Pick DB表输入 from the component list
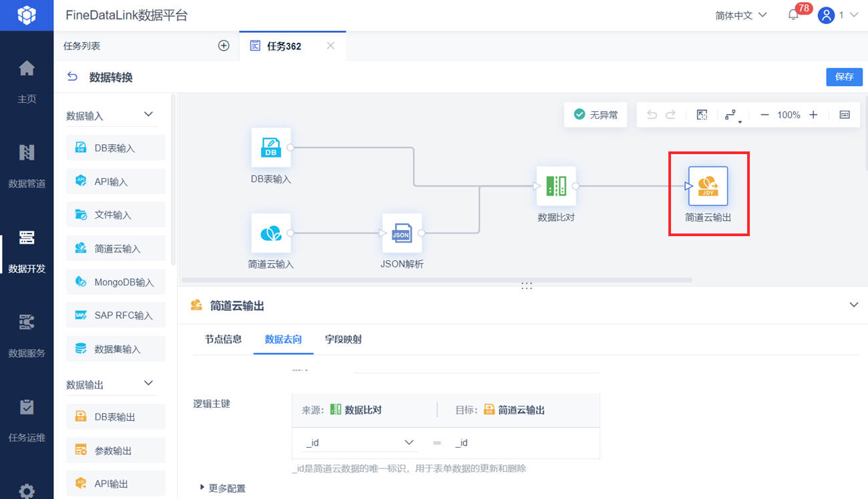 click(x=116, y=148)
